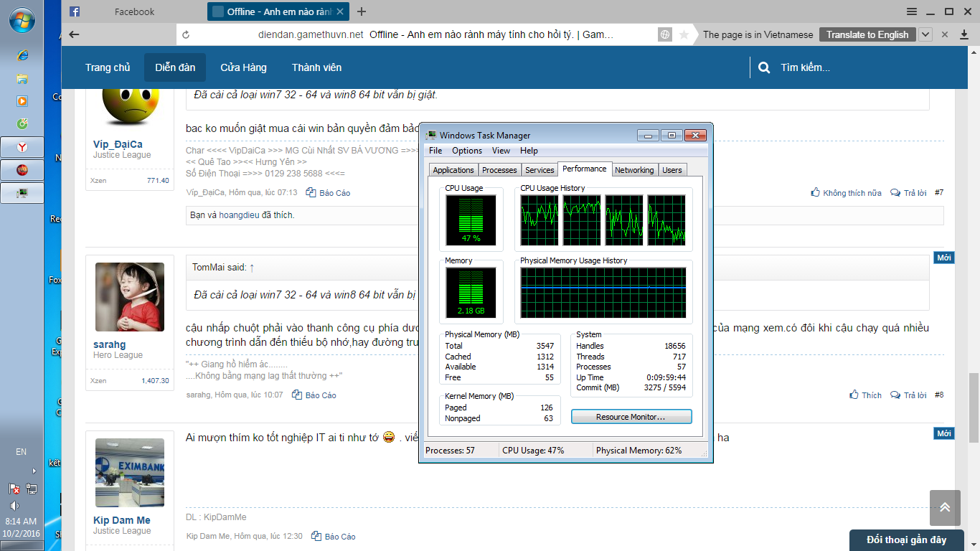
Task: Click Trả lời link on post #8
Action: pyautogui.click(x=909, y=395)
